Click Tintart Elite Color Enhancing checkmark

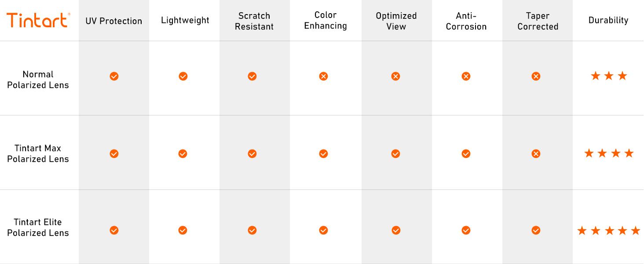[x=323, y=230]
